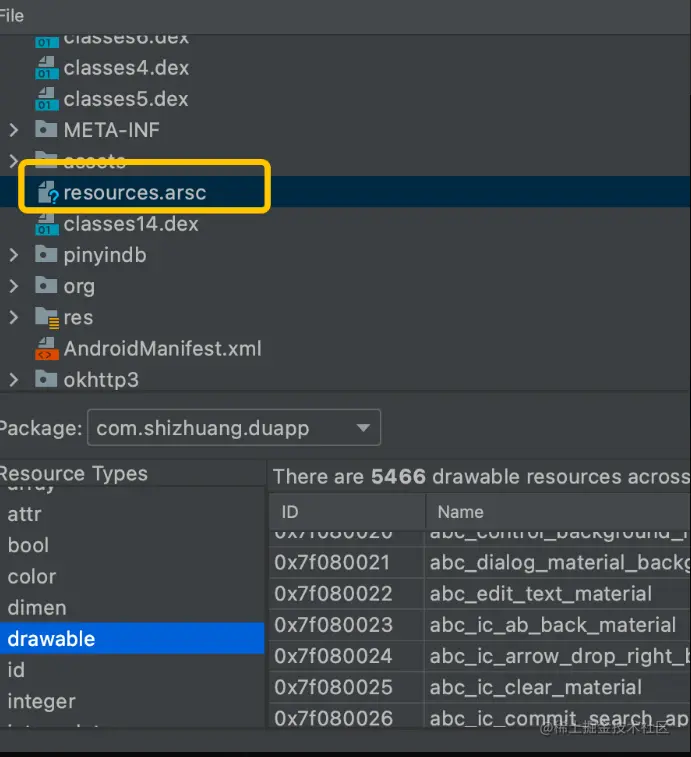Select the abc_dialog_material_background name cell
This screenshot has height=757, width=691.
click(x=558, y=562)
